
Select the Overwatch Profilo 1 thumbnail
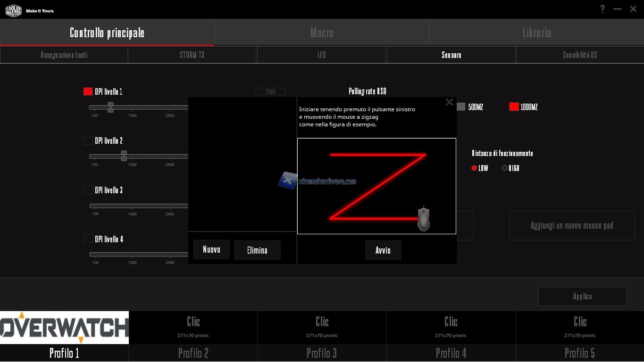64,328
